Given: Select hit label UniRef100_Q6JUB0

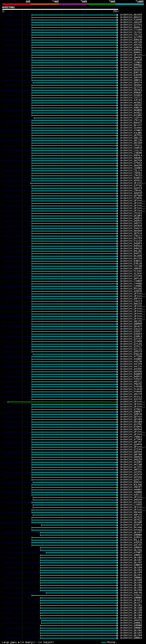Looking at the screenshot, I should (131, 557).
